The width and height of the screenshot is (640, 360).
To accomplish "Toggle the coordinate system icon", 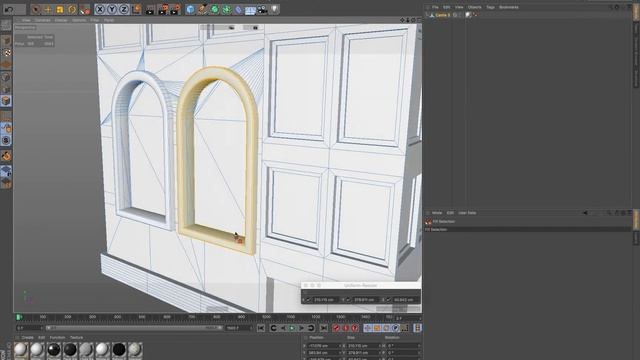I will click(136, 9).
